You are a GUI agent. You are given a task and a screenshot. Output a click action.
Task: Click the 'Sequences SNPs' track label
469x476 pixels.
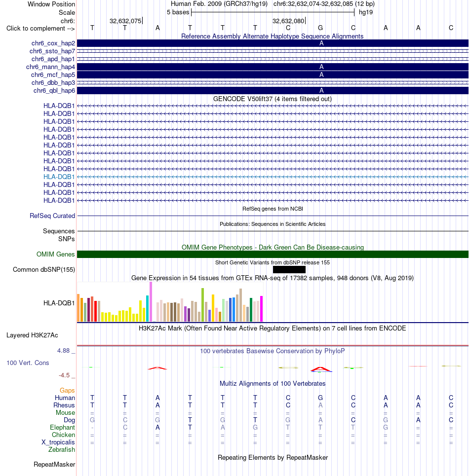[59, 235]
